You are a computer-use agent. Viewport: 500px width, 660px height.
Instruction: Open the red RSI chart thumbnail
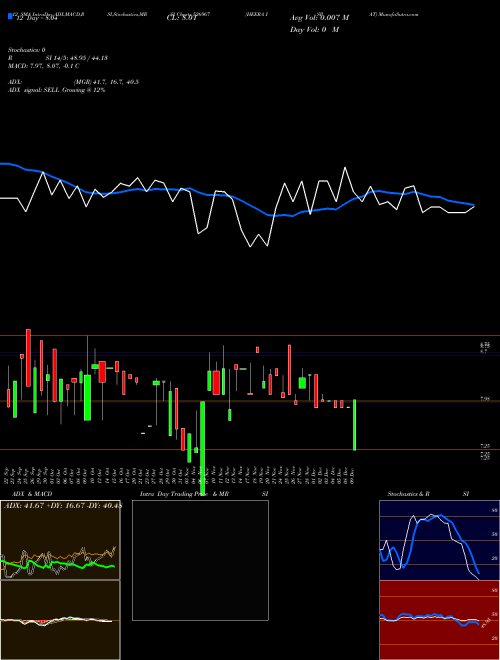click(x=439, y=620)
